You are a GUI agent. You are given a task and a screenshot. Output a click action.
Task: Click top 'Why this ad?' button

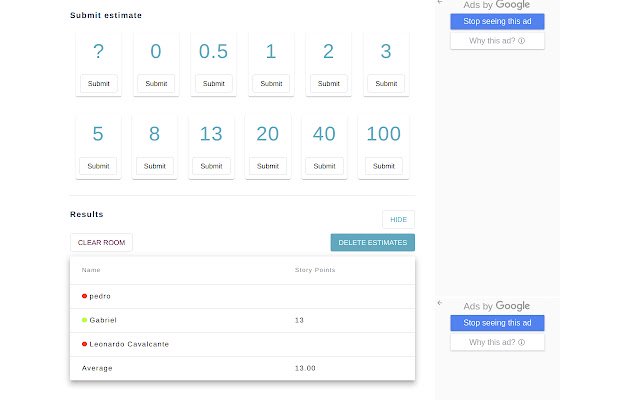497,41
